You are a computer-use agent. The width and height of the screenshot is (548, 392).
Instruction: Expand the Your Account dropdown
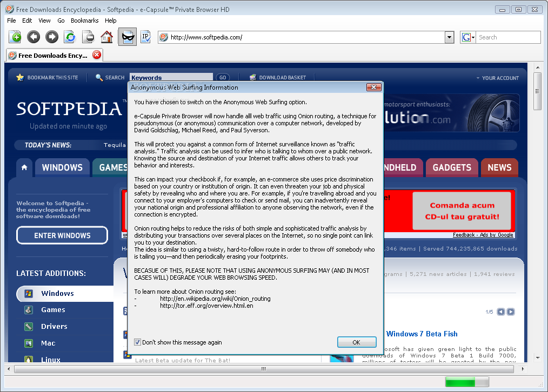[498, 78]
